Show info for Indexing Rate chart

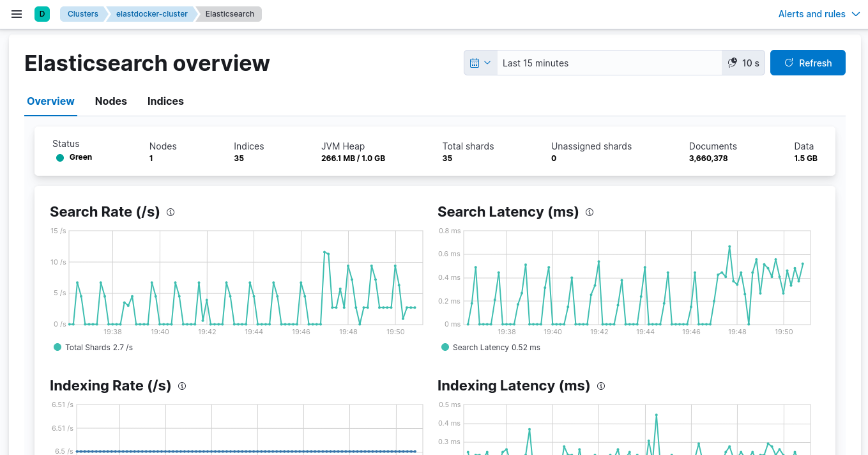point(182,386)
